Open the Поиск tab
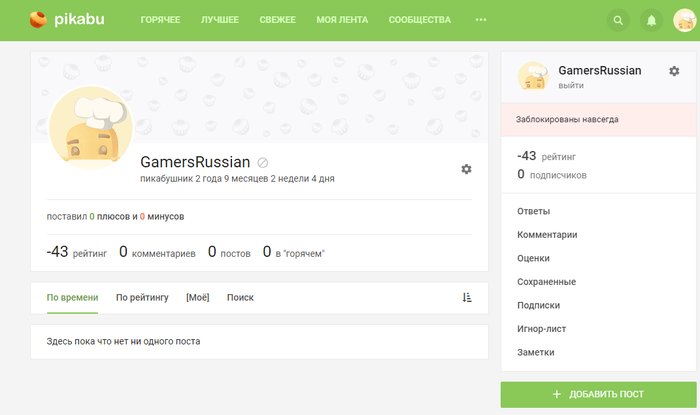Viewport: 700px width, 415px height. click(x=240, y=298)
